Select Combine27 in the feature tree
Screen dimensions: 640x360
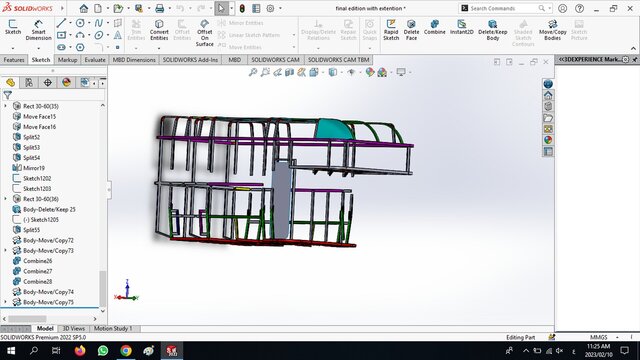pos(38,271)
